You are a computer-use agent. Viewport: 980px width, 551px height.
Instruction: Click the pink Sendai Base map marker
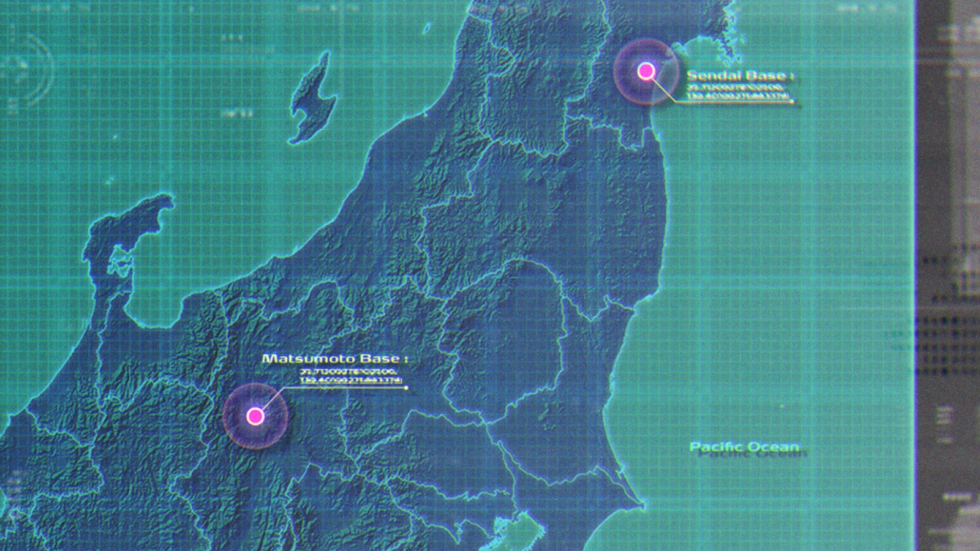[646, 72]
